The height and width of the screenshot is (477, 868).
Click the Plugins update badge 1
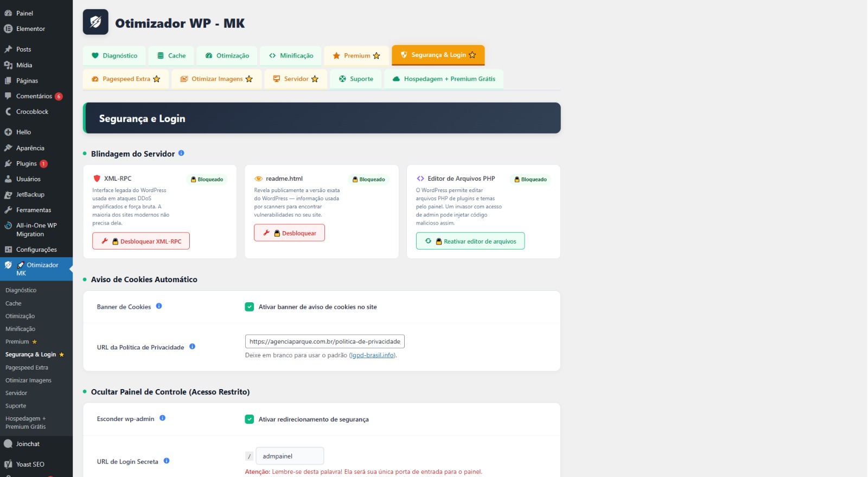pyautogui.click(x=43, y=163)
